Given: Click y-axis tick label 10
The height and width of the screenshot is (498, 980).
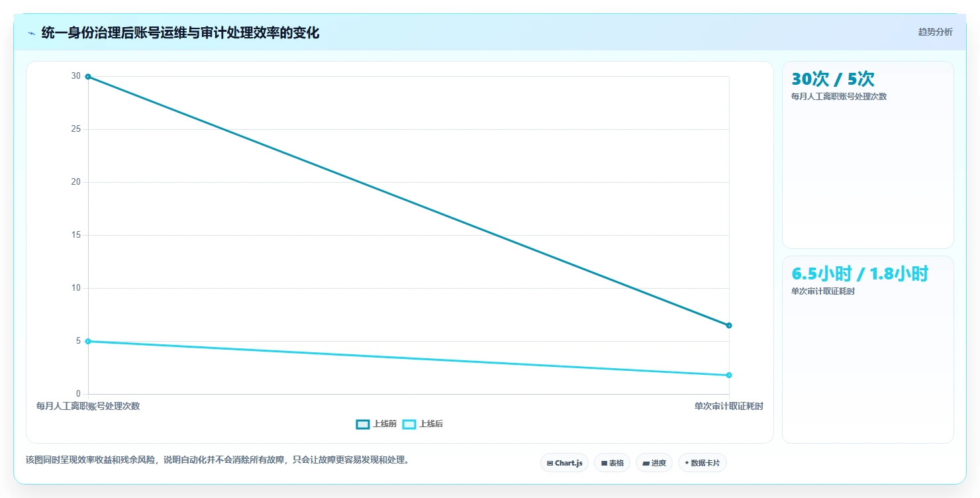Looking at the screenshot, I should [75, 288].
